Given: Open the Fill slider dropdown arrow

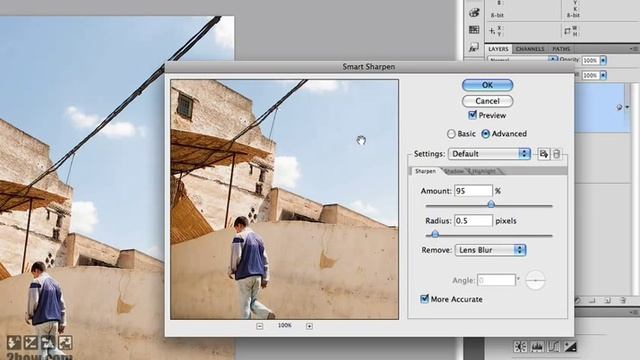Looking at the screenshot, I should (x=603, y=76).
